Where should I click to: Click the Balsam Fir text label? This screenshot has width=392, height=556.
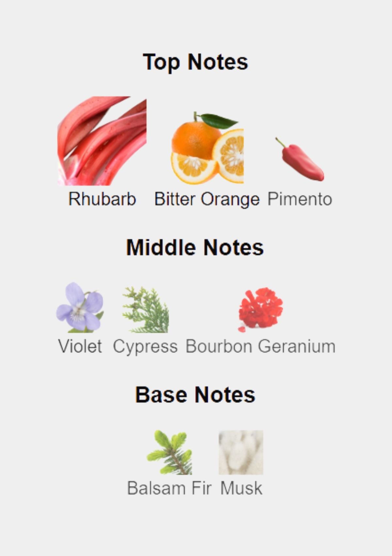coord(169,488)
